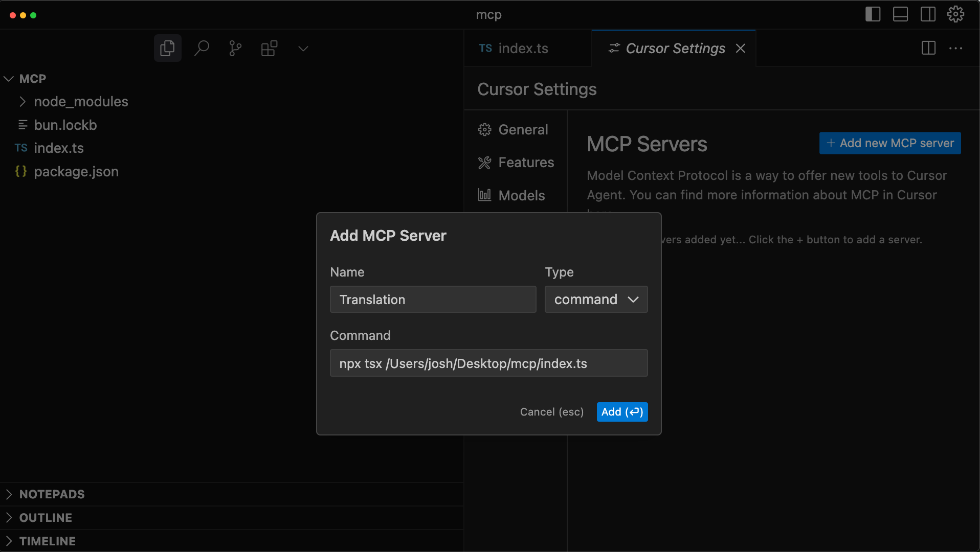This screenshot has height=552, width=980.
Task: Click the Command input field
Action: pyautogui.click(x=488, y=363)
